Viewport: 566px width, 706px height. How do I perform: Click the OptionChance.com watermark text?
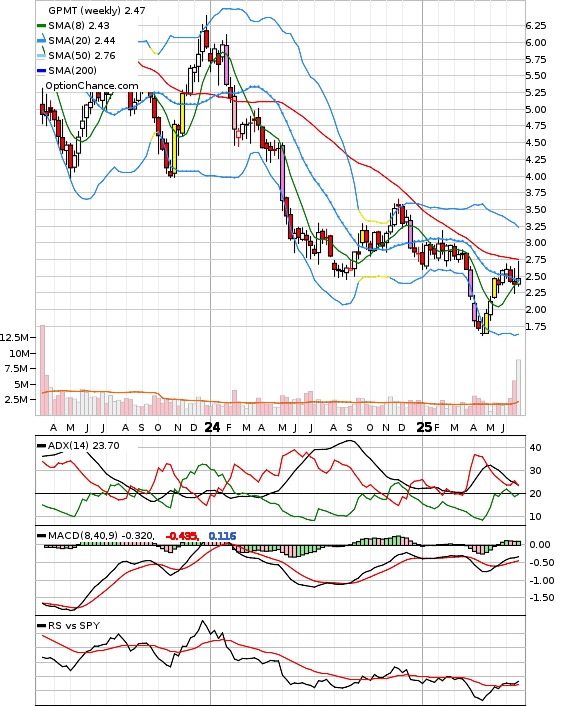(92, 86)
